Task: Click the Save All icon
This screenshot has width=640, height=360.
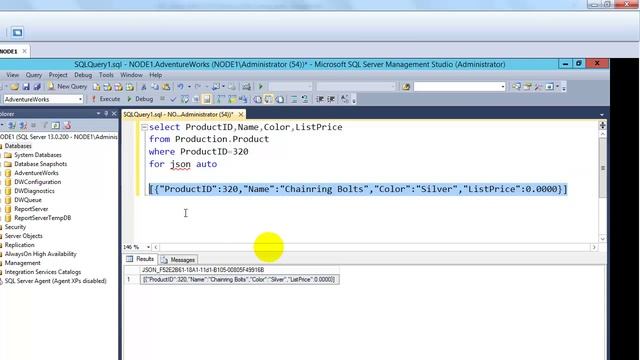Action: pos(37,87)
